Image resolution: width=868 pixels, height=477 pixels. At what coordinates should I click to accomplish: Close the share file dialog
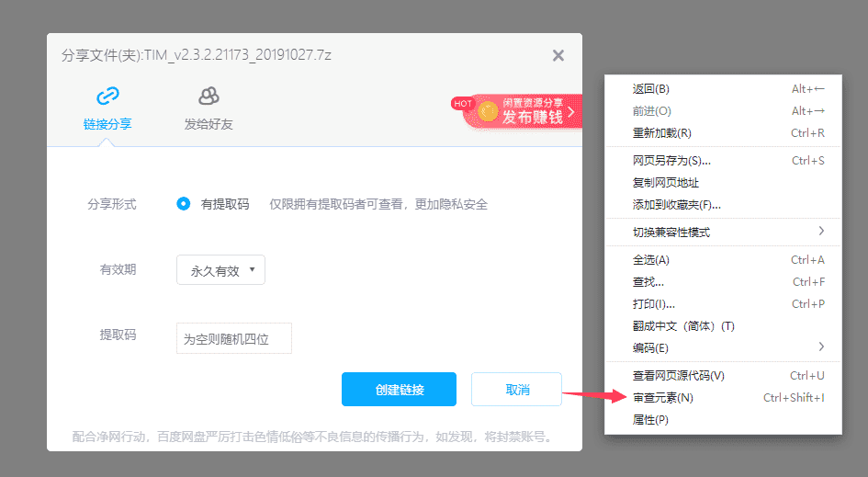coord(558,55)
